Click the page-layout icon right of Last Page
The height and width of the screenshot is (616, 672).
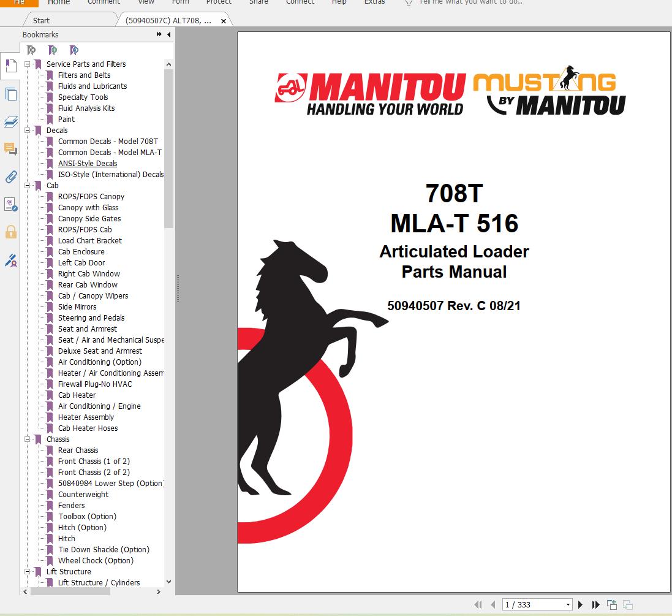(612, 605)
